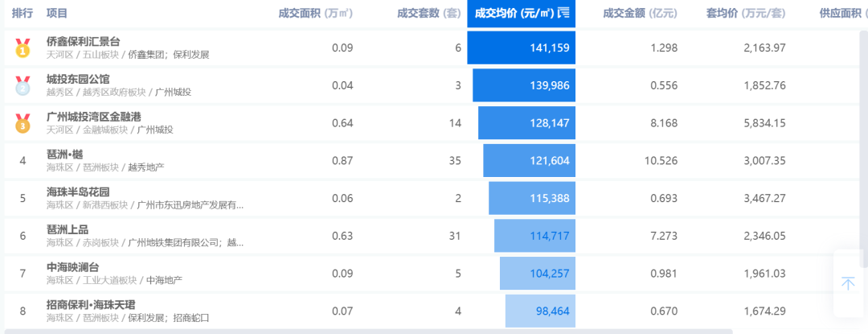Click the 128,147 average price bar

(x=527, y=123)
